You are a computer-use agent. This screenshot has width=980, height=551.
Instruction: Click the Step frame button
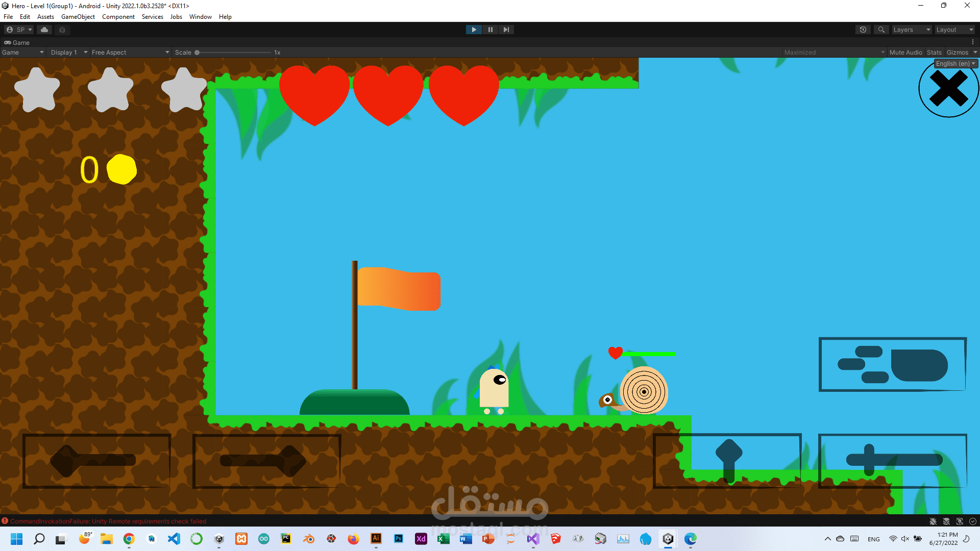click(506, 30)
